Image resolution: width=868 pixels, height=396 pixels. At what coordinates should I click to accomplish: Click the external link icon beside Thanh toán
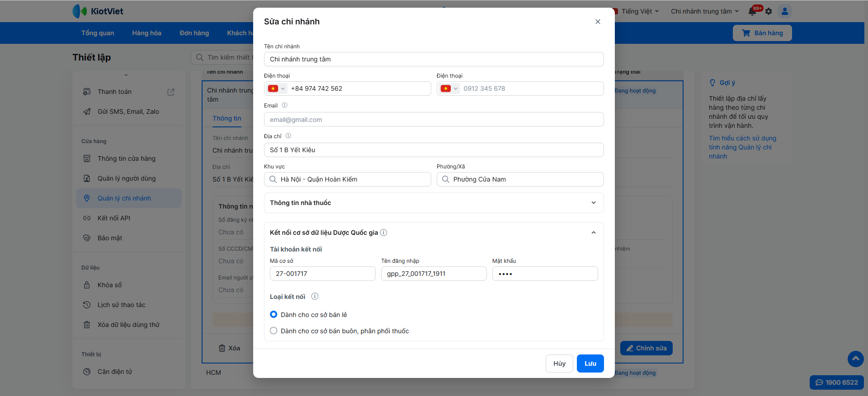click(x=171, y=92)
